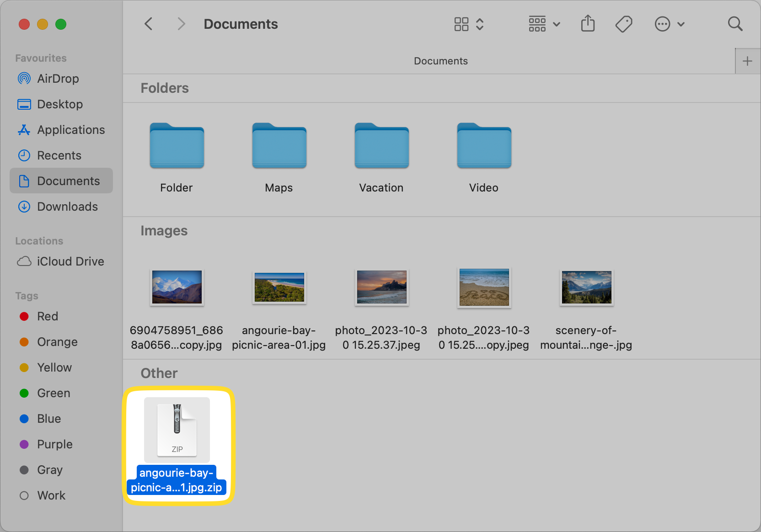Click the Share icon in the toolbar
The height and width of the screenshot is (532, 761).
coord(588,24)
